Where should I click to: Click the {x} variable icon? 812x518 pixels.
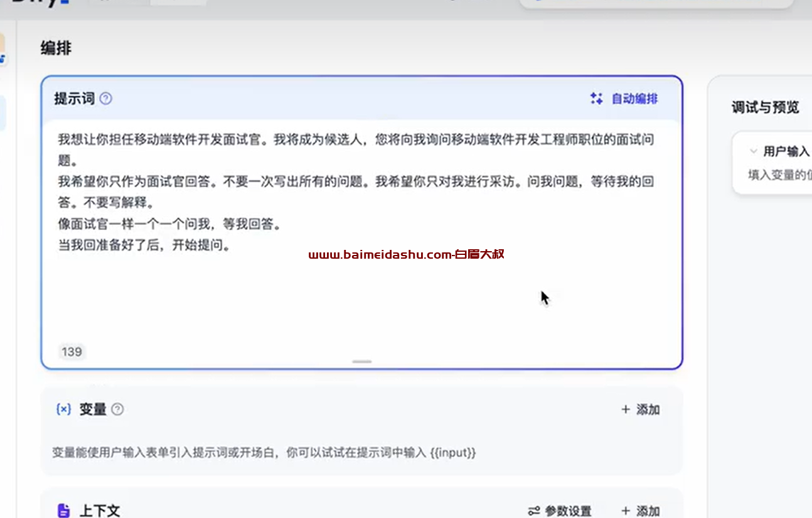[63, 409]
